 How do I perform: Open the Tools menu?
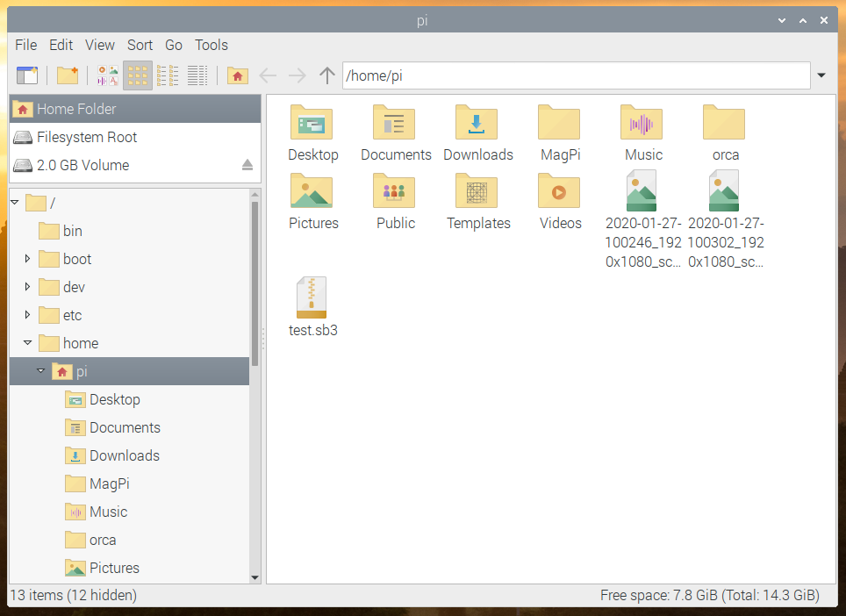click(x=211, y=45)
